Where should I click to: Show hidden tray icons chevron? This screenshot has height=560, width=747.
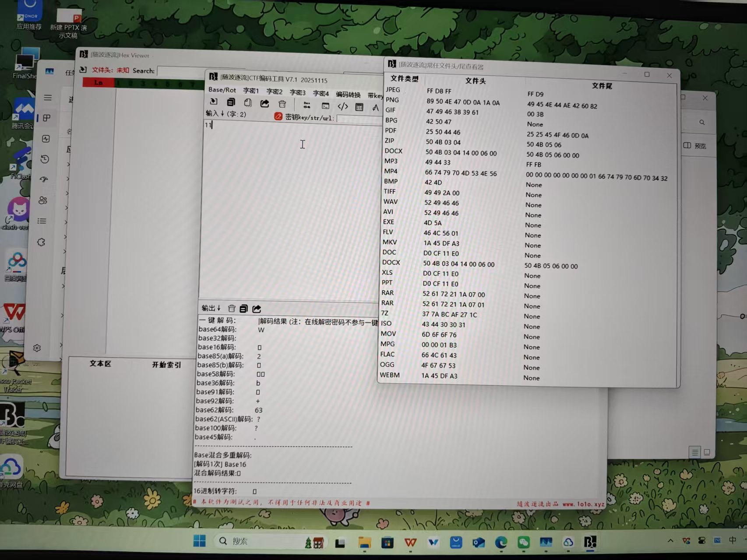[x=670, y=541]
